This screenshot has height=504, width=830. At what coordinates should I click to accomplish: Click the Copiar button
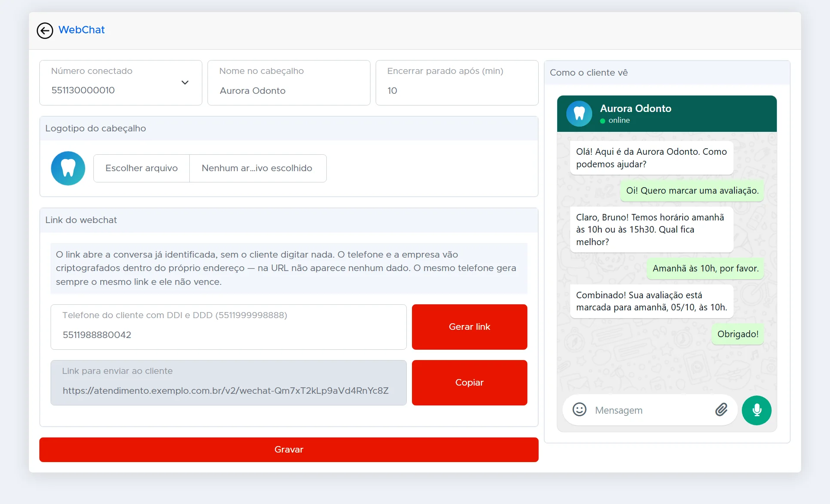[469, 383]
